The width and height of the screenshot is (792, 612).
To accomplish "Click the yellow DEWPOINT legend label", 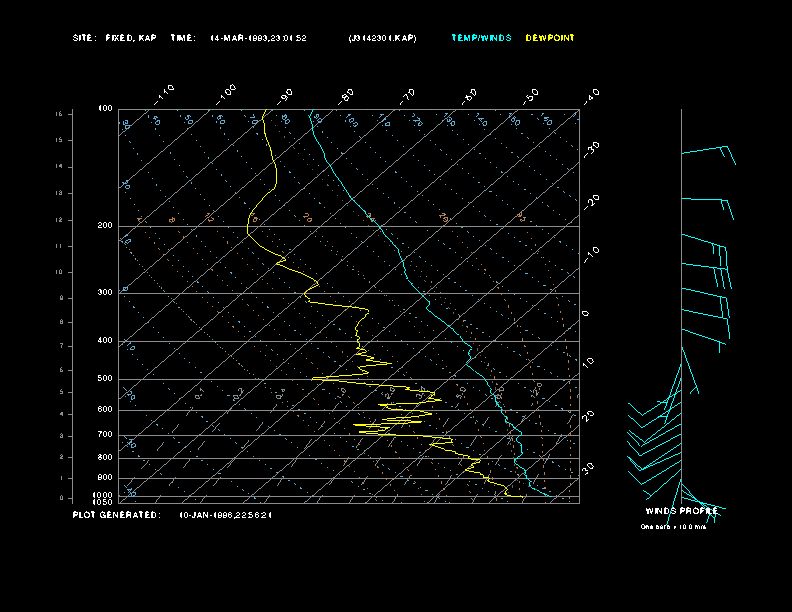I will tap(550, 38).
